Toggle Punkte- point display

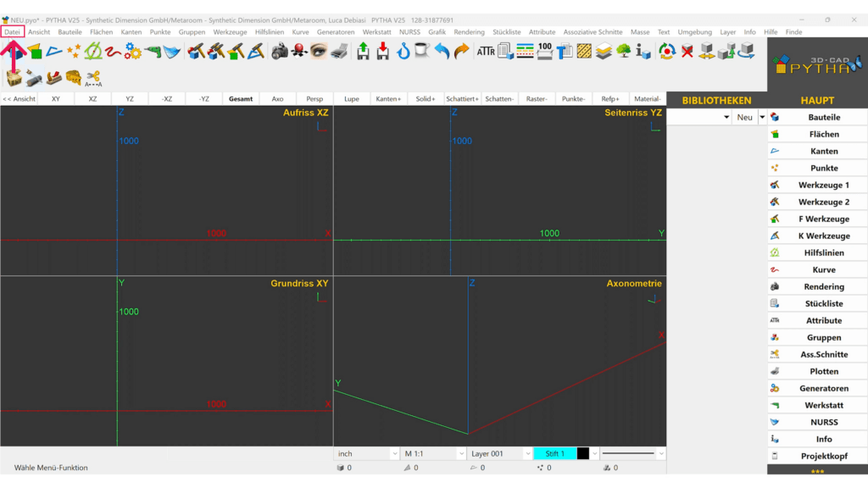(x=574, y=99)
